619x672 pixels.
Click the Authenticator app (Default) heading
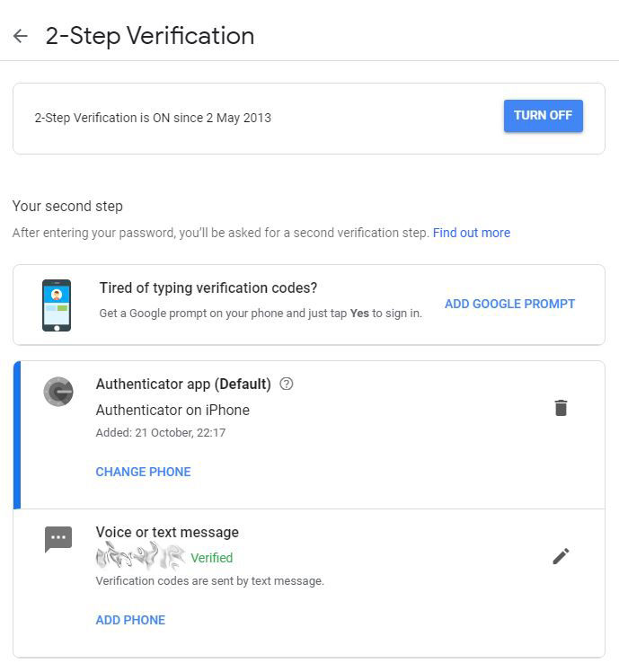tap(183, 384)
